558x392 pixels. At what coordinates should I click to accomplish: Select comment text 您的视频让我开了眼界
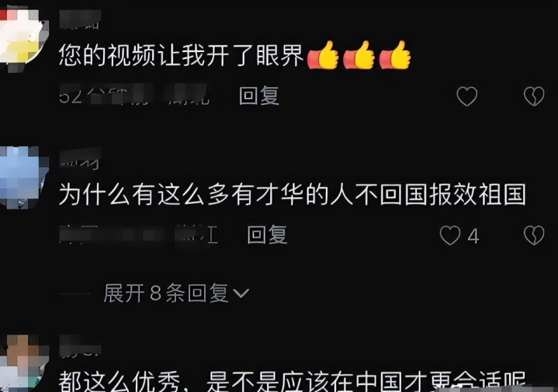[x=181, y=56]
